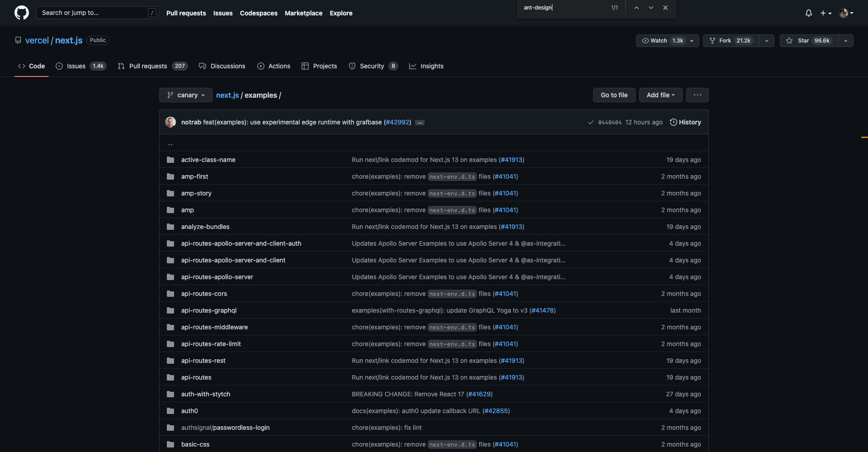Open the notifications bell

coord(808,13)
